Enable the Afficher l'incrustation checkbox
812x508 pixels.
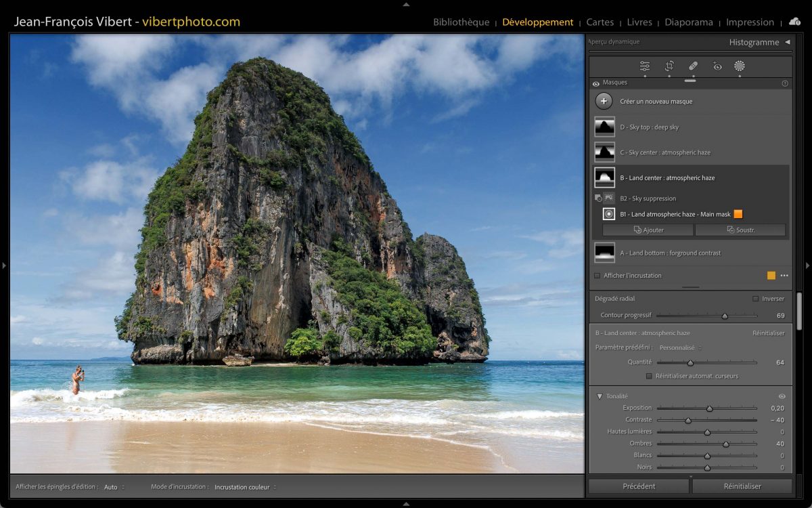[x=597, y=276]
